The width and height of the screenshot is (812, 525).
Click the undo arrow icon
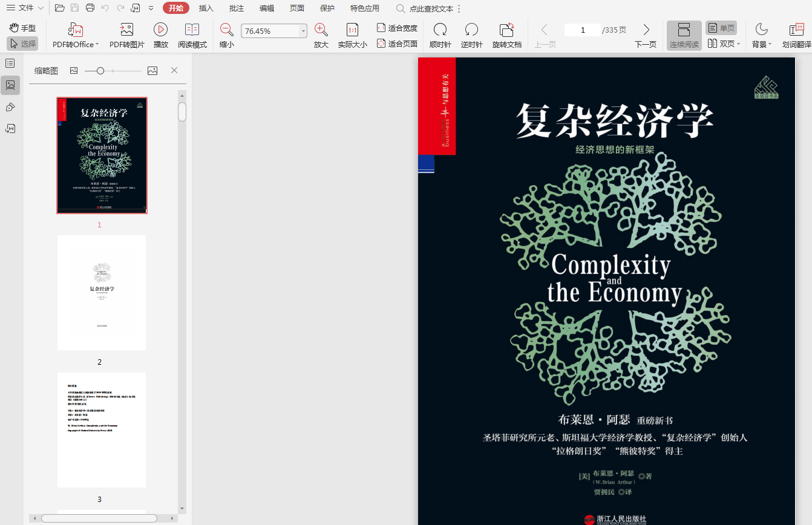105,8
